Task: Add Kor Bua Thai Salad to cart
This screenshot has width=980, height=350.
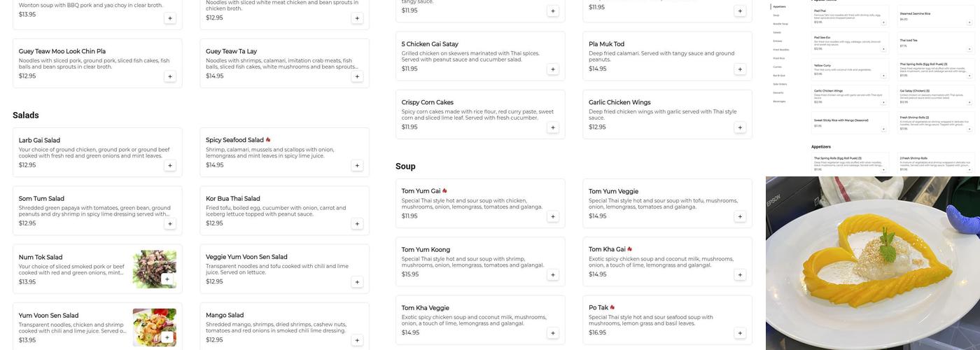Action: tap(357, 224)
